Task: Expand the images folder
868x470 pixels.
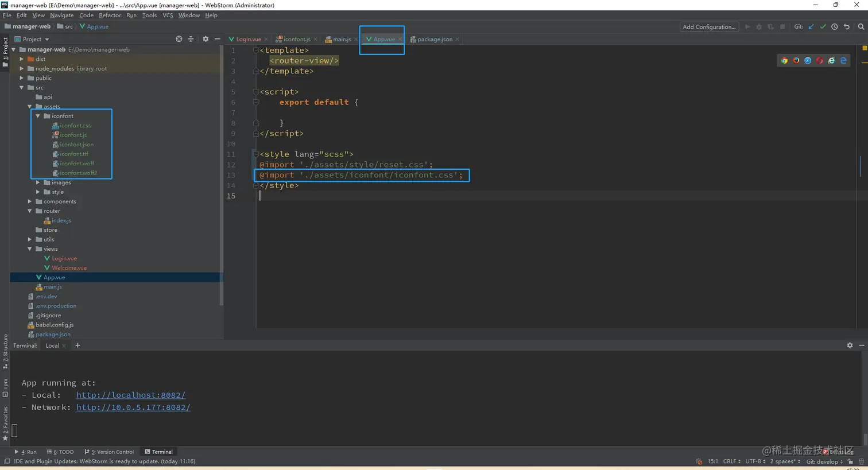Action: pyautogui.click(x=38, y=182)
